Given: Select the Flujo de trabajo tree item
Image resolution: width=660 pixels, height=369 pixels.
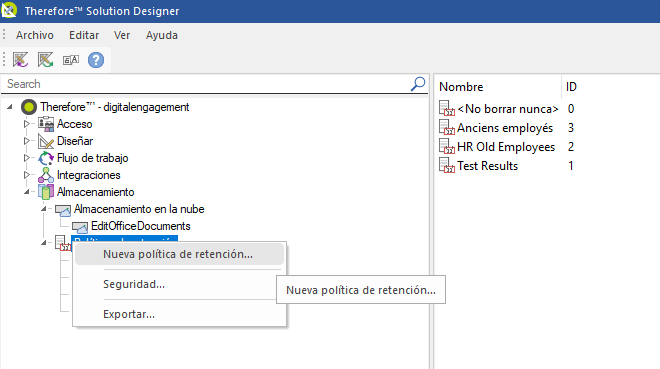Looking at the screenshot, I should point(93,158).
